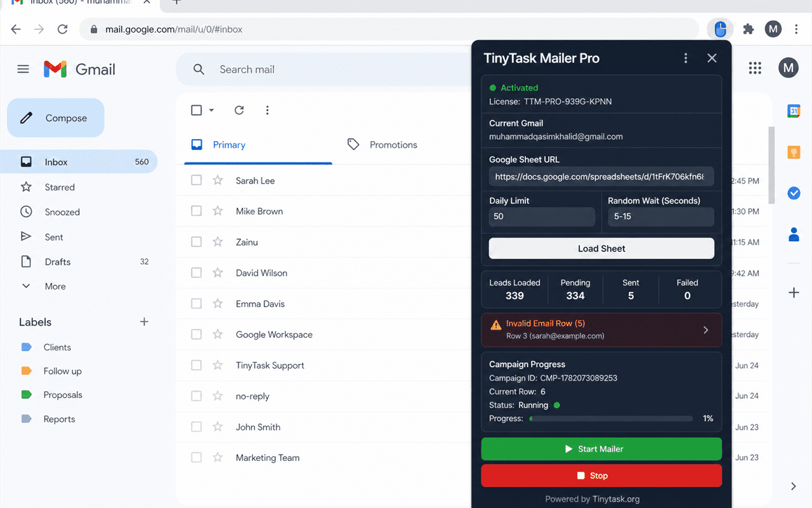Open the select dropdown arrow next to checkbox

tap(212, 110)
